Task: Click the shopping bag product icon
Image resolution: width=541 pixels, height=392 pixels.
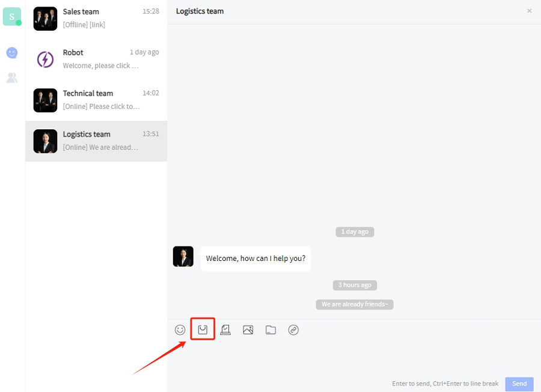Action: click(x=203, y=330)
